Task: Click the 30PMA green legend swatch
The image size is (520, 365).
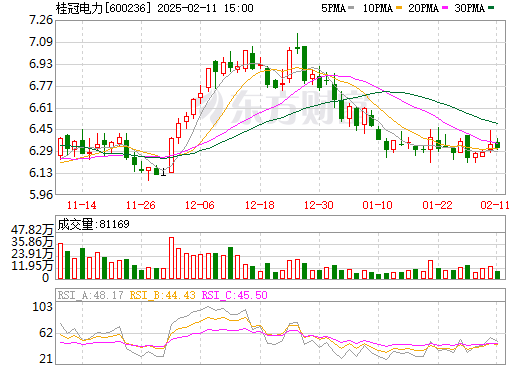Action: pos(491,8)
